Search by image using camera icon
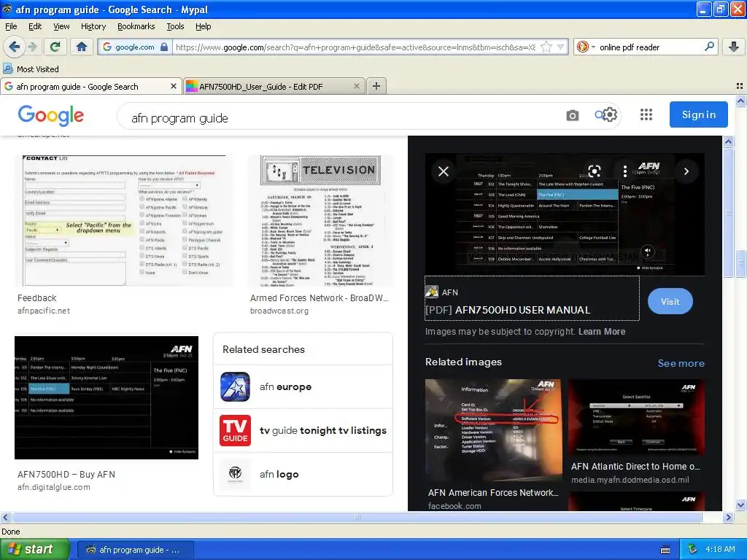The width and height of the screenshot is (747, 560). (x=572, y=115)
